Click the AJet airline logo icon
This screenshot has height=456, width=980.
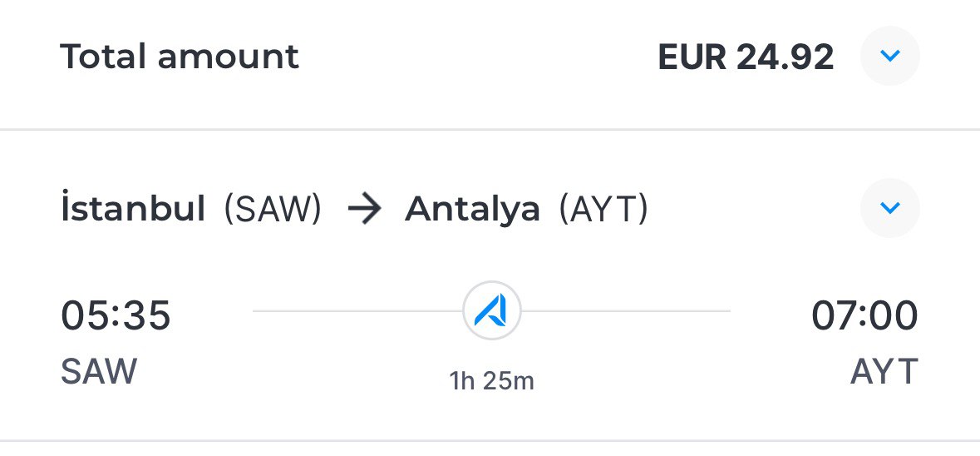pos(492,311)
